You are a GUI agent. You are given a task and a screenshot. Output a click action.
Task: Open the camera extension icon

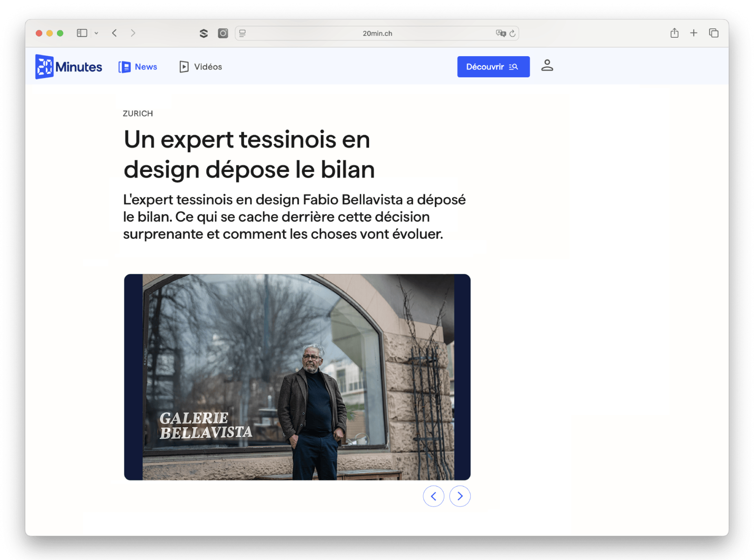point(223,33)
